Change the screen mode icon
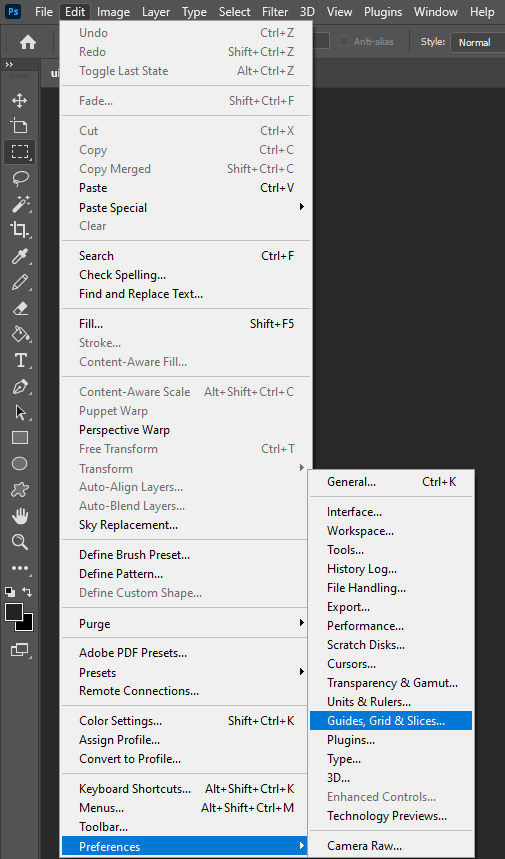This screenshot has width=505, height=859. 20,650
